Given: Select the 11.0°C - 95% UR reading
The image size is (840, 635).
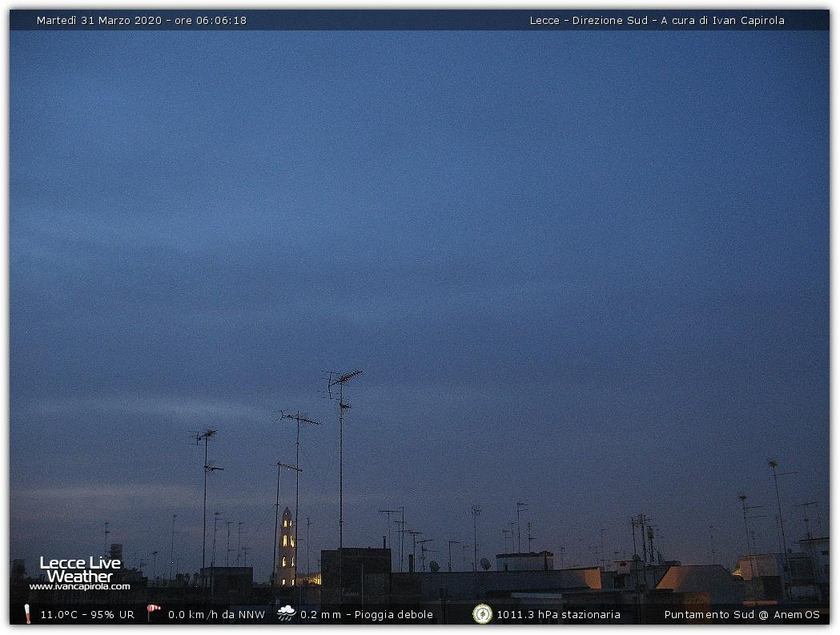Looking at the screenshot, I should tap(87, 615).
